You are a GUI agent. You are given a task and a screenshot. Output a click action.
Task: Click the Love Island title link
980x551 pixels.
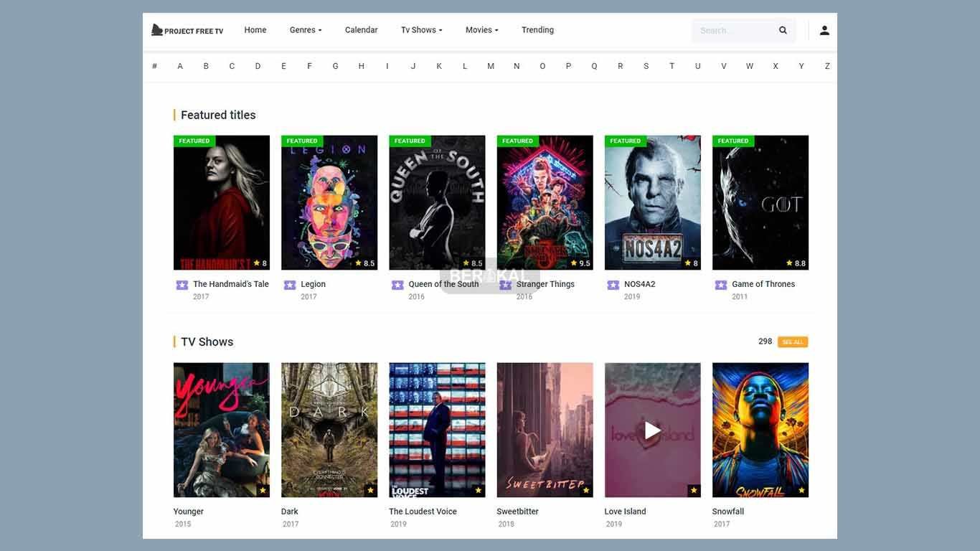(626, 512)
